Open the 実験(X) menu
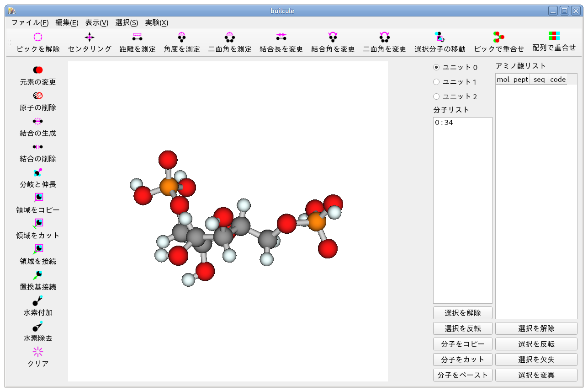The image size is (588, 392). coord(157,22)
